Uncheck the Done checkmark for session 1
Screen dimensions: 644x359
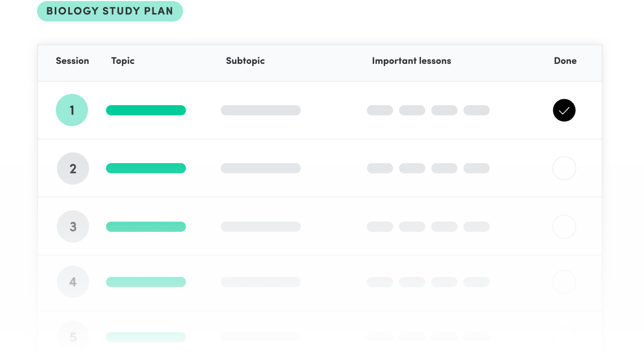(x=564, y=111)
